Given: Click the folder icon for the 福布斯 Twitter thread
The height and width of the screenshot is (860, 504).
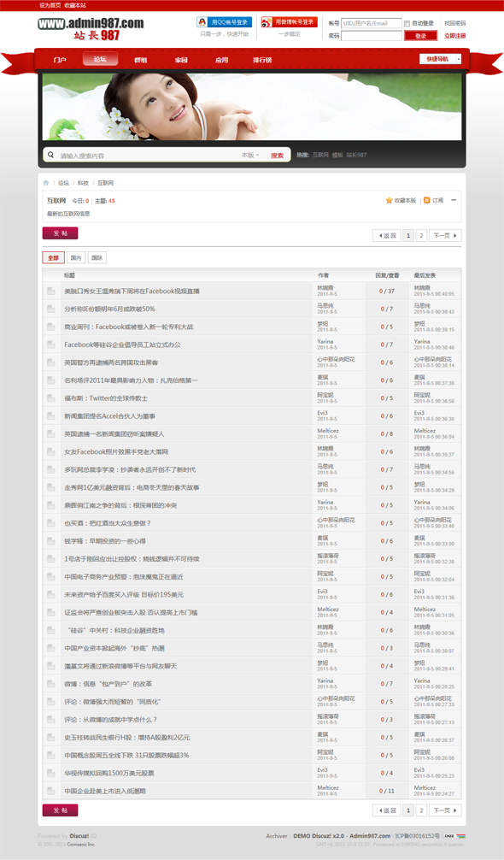Looking at the screenshot, I should click(x=51, y=398).
